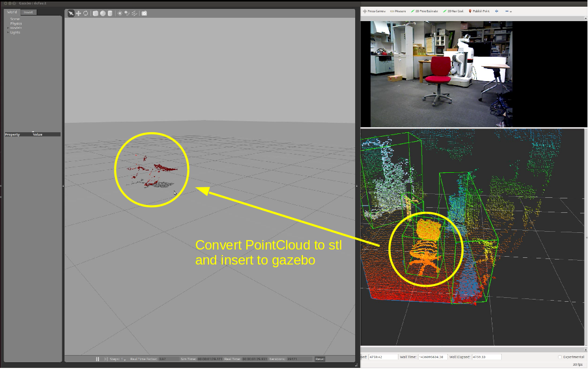Insert a box shape in Gazebo

pyautogui.click(x=96, y=13)
